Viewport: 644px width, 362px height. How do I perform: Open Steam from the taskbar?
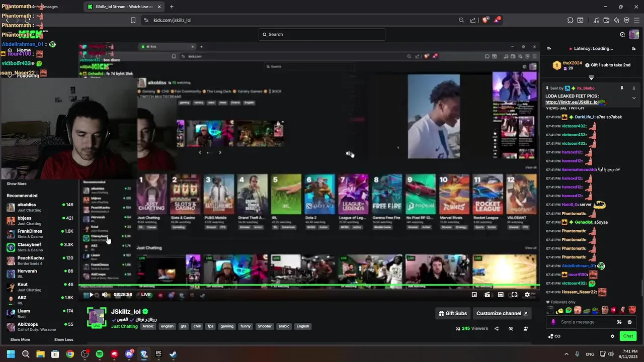[x=173, y=354]
